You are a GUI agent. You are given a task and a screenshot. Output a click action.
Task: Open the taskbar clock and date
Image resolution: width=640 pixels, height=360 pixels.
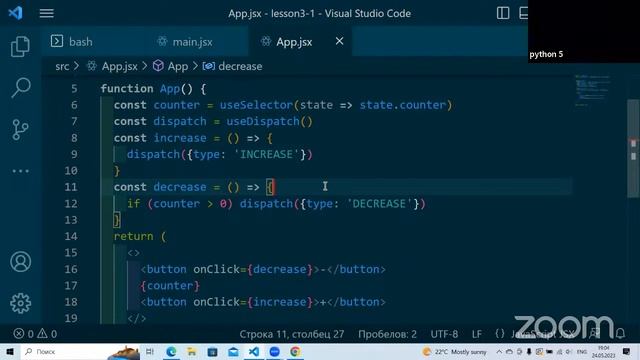(x=604, y=351)
